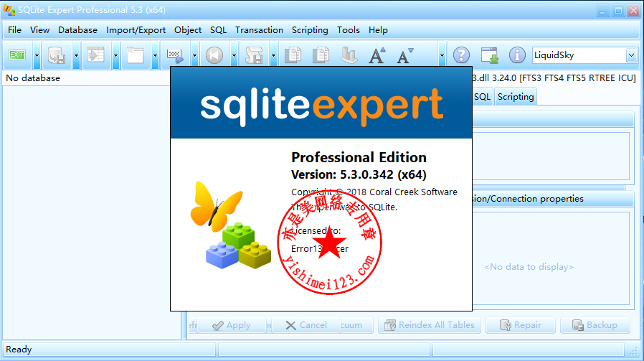Click the blue info About icon

click(x=517, y=55)
